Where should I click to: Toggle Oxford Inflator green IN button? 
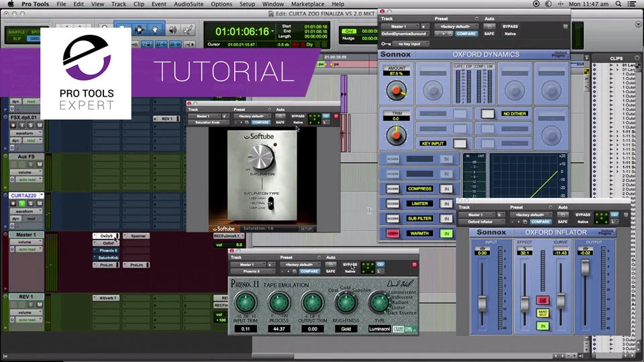[x=543, y=326]
